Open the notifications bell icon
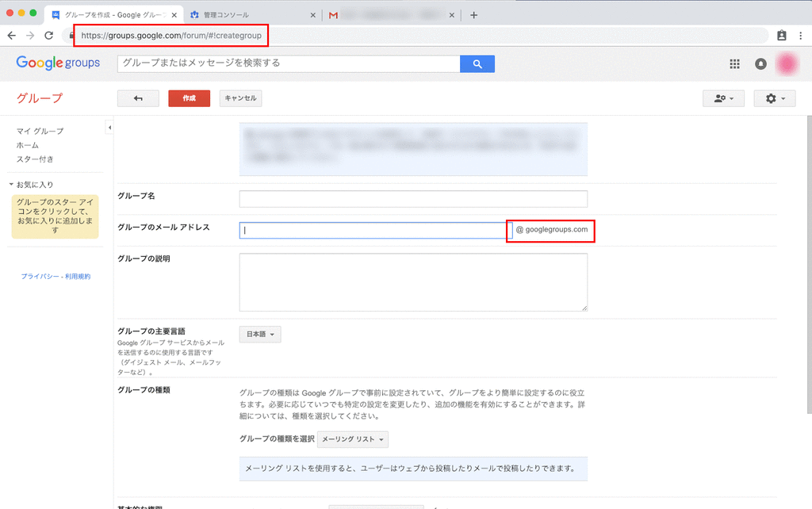The height and width of the screenshot is (509, 812). pos(760,63)
